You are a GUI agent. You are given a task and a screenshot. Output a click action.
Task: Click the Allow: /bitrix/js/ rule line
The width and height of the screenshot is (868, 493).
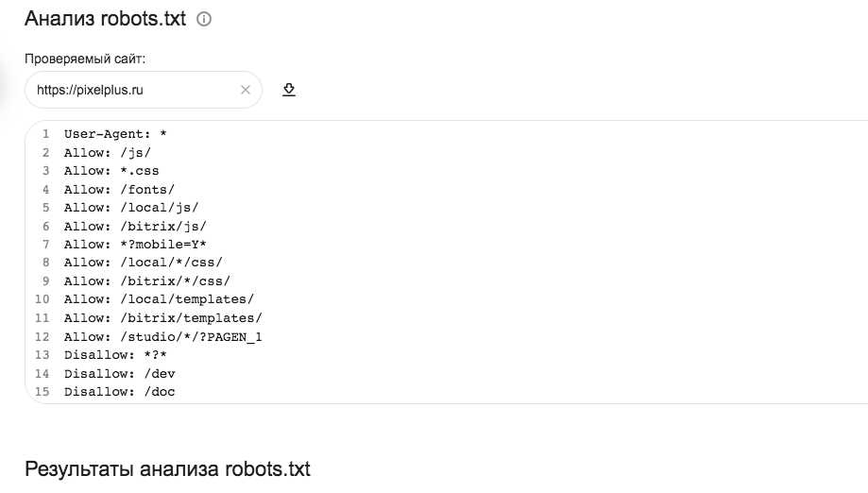coord(135,226)
